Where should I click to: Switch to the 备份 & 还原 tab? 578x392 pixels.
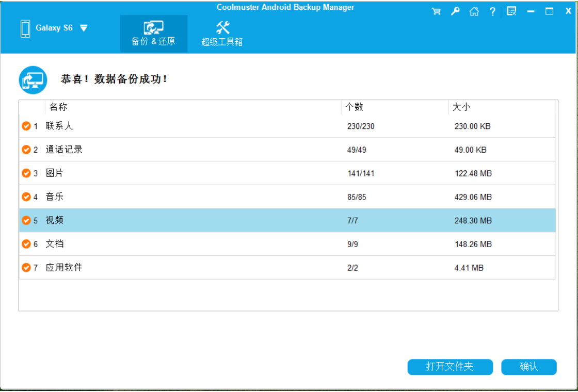click(x=154, y=34)
